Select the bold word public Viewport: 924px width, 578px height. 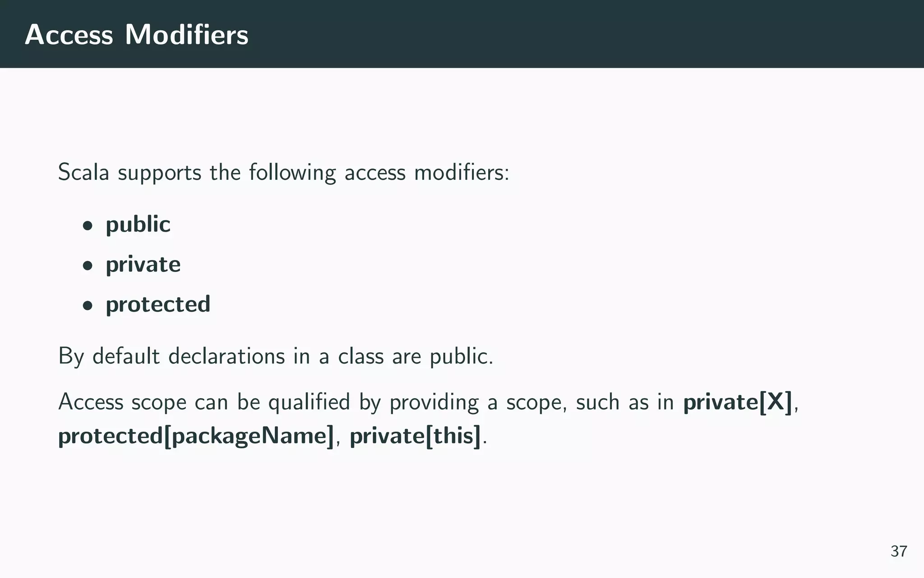click(138, 225)
